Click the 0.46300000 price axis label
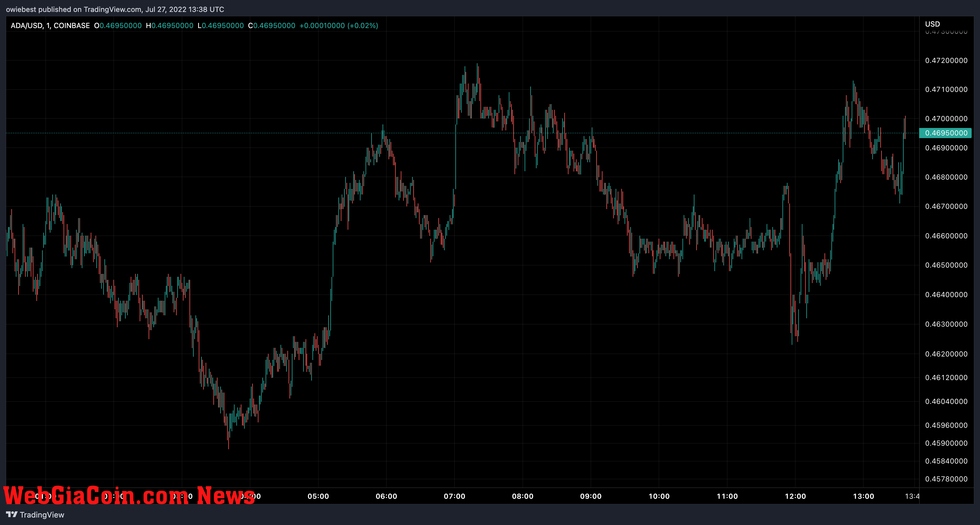Viewport: 980px width, 525px height. 946,324
